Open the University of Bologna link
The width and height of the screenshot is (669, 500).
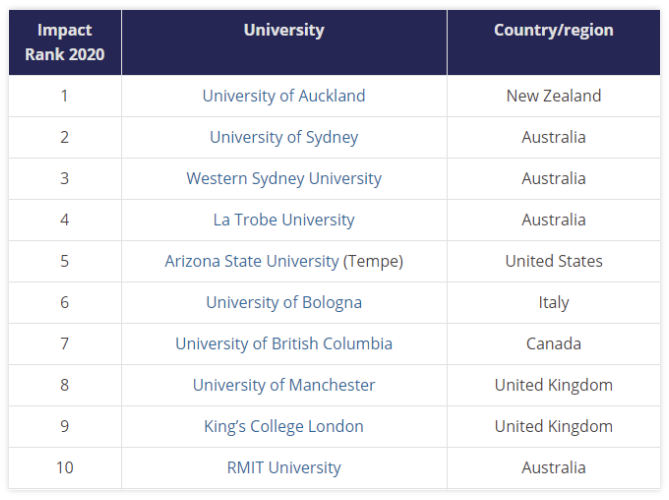(284, 302)
